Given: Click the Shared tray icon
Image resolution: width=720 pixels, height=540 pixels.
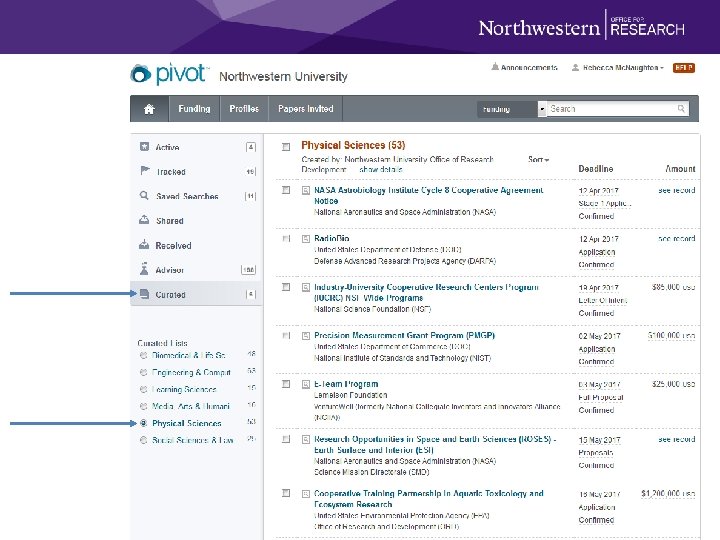Looking at the screenshot, I should [144, 220].
